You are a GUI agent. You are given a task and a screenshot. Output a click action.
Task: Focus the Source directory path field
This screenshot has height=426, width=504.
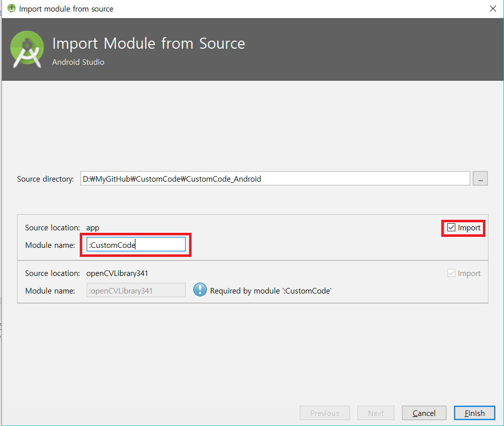pyautogui.click(x=275, y=179)
